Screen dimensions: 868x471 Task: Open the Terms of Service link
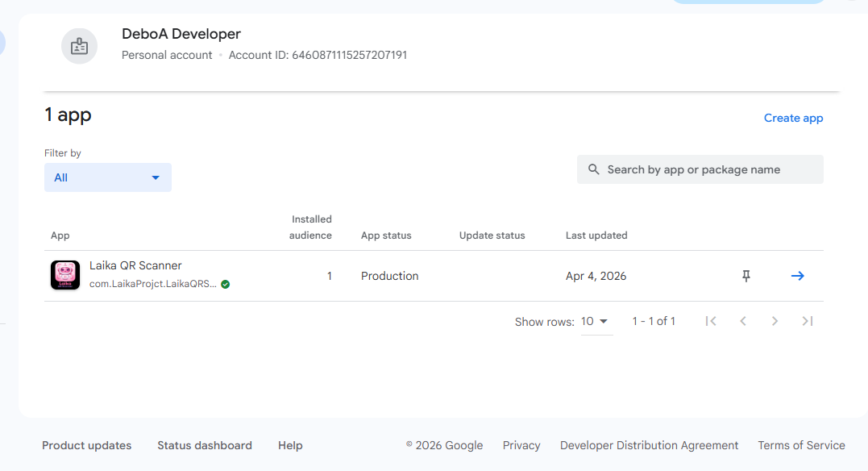click(802, 445)
